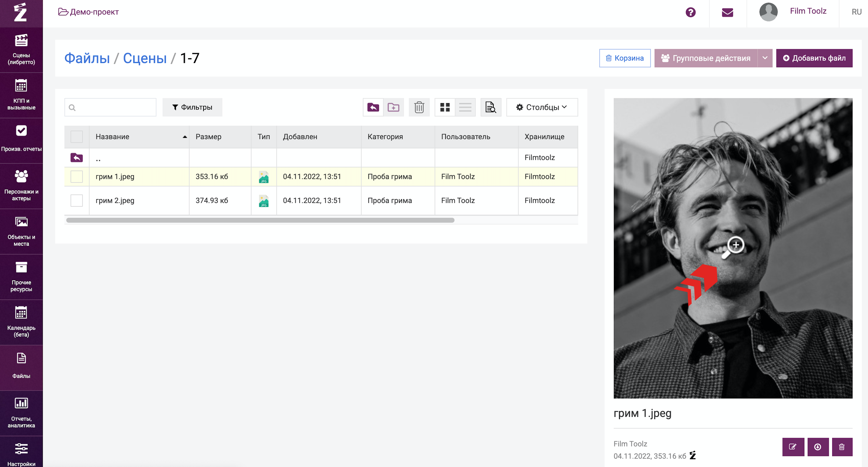Viewport: 868px width, 467px height.
Task: Click the Filmtoolz Z logo icon
Action: (x=20, y=12)
